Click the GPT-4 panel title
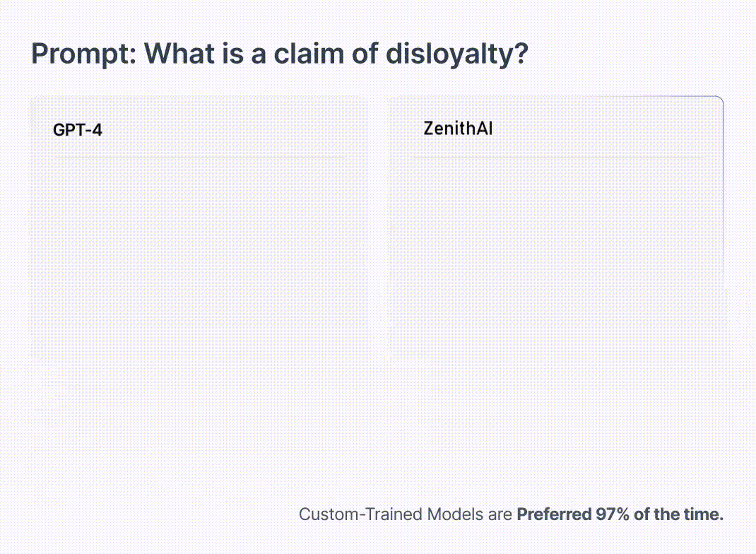Viewport: 756px width, 554px height. pos(77,130)
